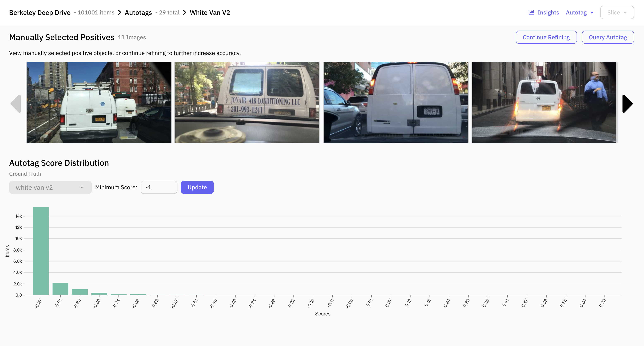Expand the Autotag dropdown menu
Image resolution: width=644 pixels, height=346 pixels.
[x=579, y=12]
